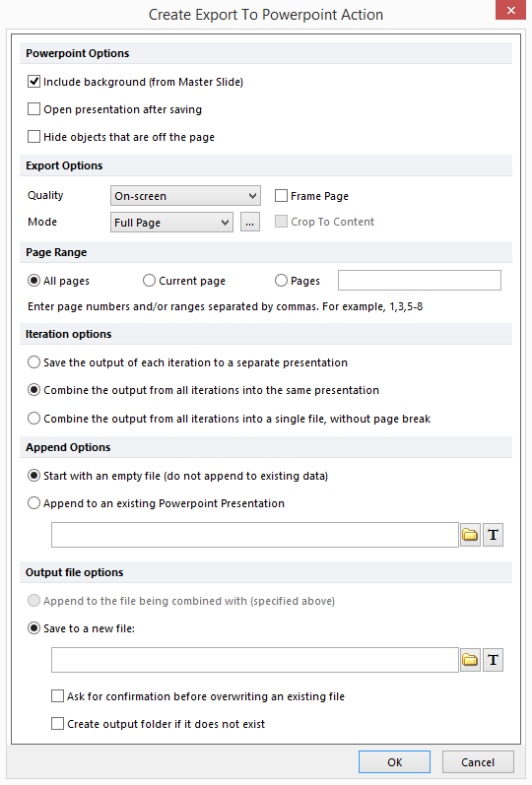Click the Iteration options section header

pos(266,334)
